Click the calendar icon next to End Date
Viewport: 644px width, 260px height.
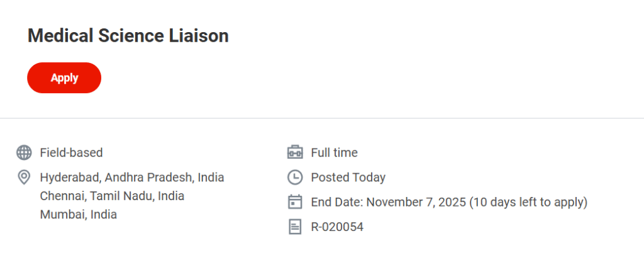pos(294,202)
